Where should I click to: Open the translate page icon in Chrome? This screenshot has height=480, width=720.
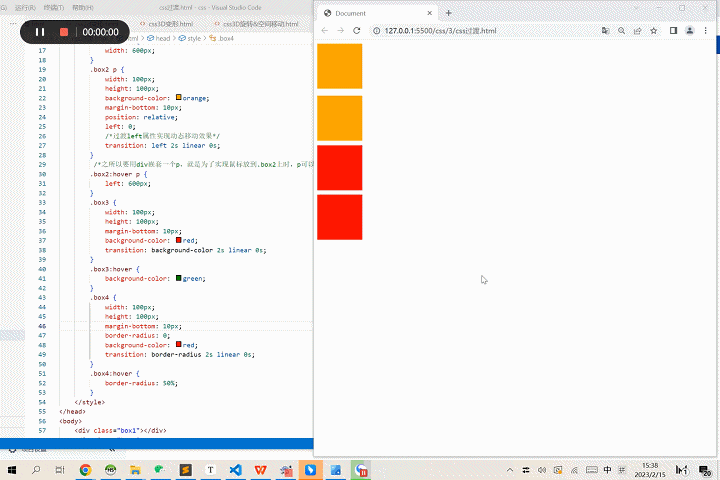(606, 31)
